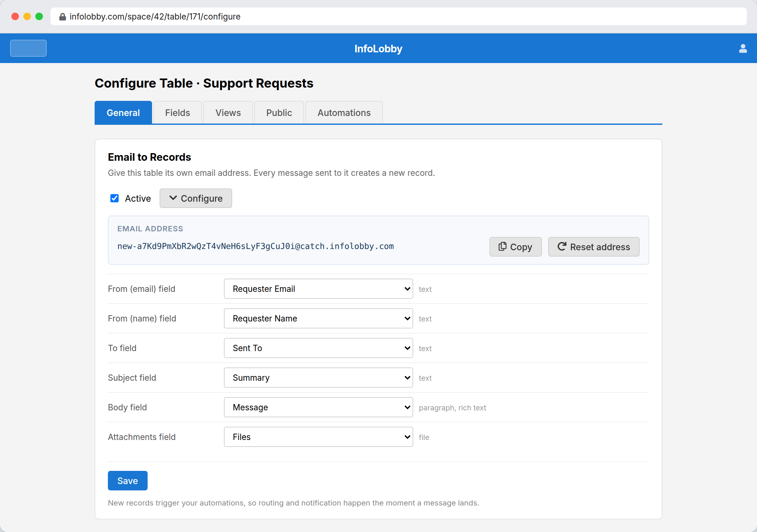757x532 pixels.
Task: Click the 'Body field' label
Action: pyautogui.click(x=127, y=408)
